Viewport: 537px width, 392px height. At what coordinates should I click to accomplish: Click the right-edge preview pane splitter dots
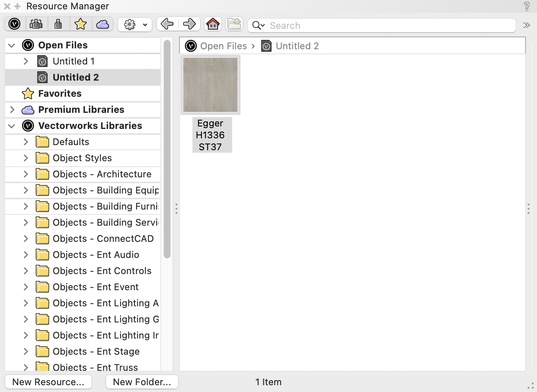click(x=529, y=208)
